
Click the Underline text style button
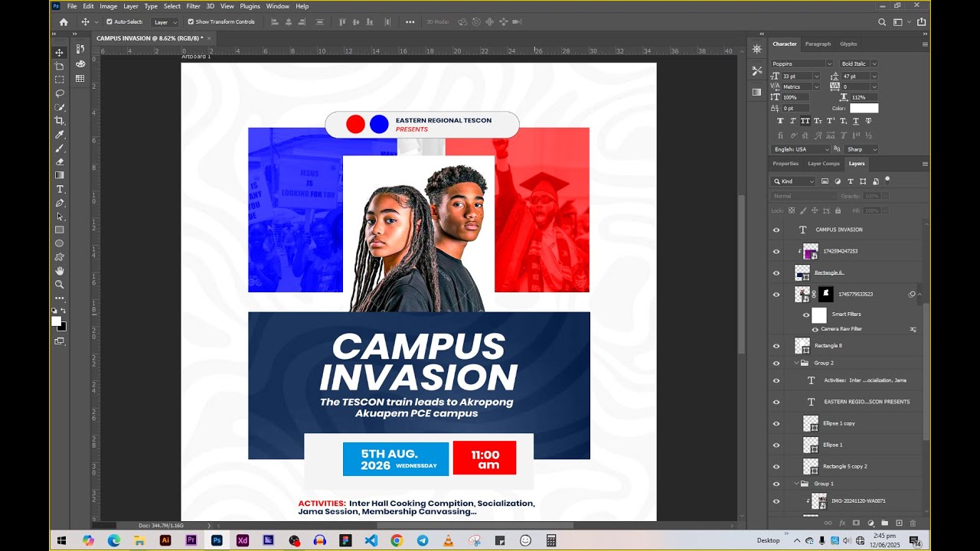[856, 121]
